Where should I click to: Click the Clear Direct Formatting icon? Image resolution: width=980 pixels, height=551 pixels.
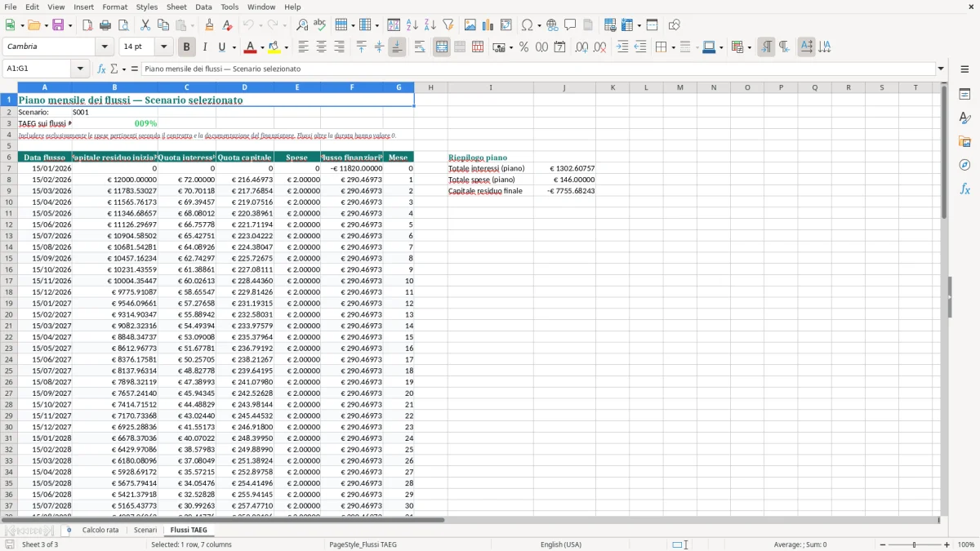(228, 25)
